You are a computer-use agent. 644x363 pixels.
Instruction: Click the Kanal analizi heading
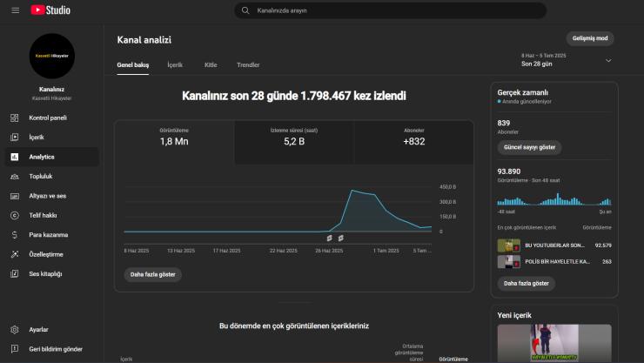pos(144,40)
